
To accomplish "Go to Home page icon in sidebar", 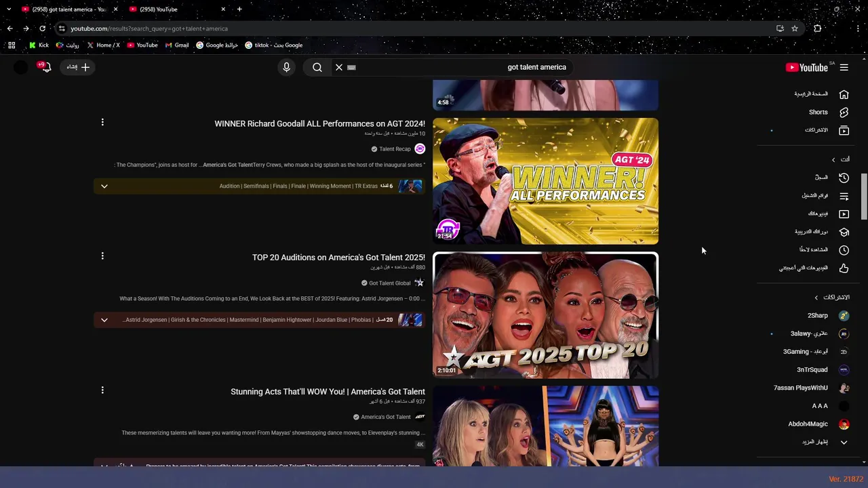I will click(x=844, y=94).
